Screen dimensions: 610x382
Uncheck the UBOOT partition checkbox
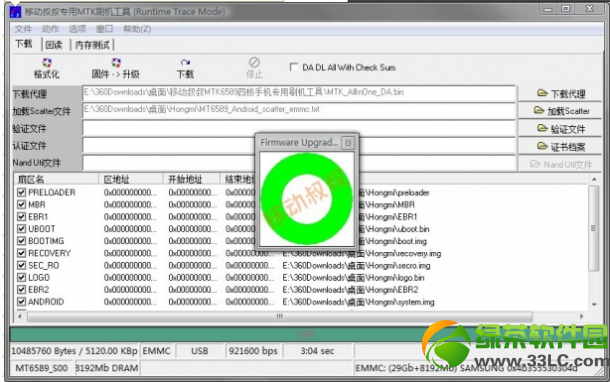click(21, 229)
